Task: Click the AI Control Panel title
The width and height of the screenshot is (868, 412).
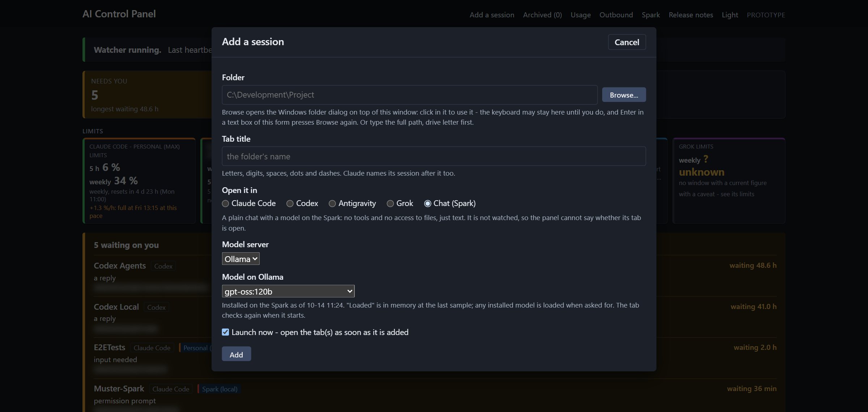Action: tap(119, 14)
